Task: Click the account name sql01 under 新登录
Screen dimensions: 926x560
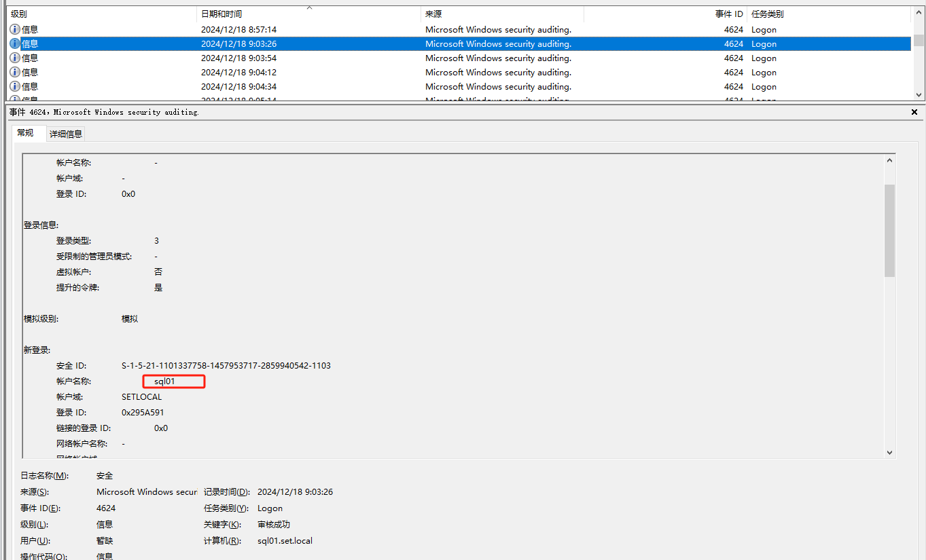Action: (164, 381)
